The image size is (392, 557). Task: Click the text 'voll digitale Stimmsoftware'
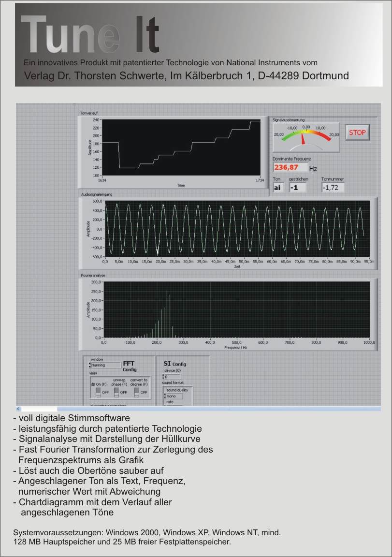click(x=74, y=418)
